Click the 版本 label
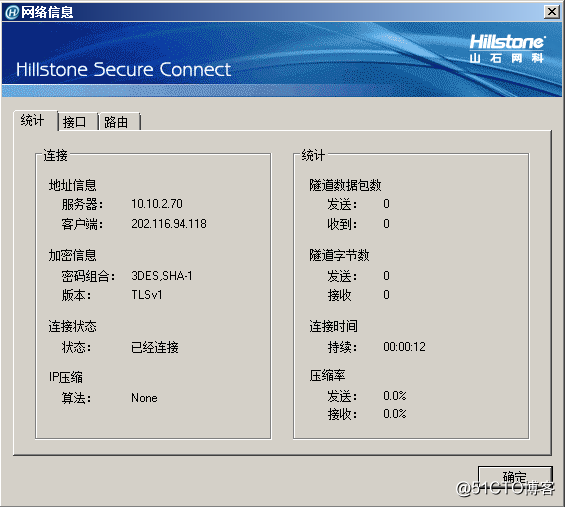This screenshot has width=565, height=507. (x=76, y=295)
